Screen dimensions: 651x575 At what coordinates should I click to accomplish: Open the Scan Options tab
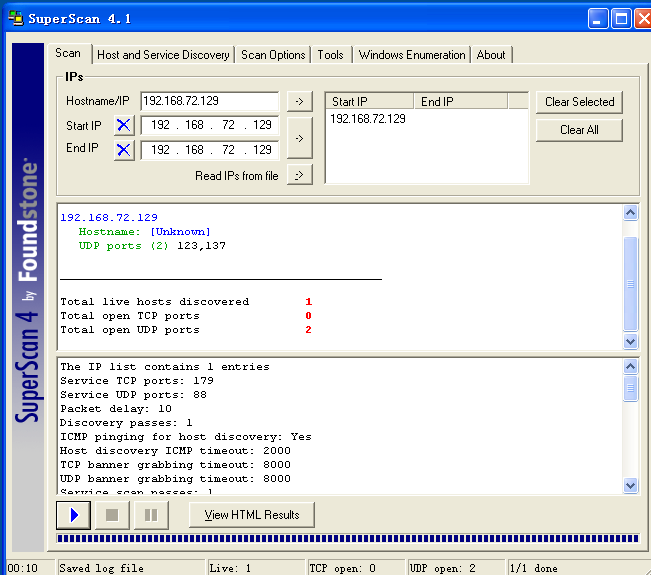point(273,55)
